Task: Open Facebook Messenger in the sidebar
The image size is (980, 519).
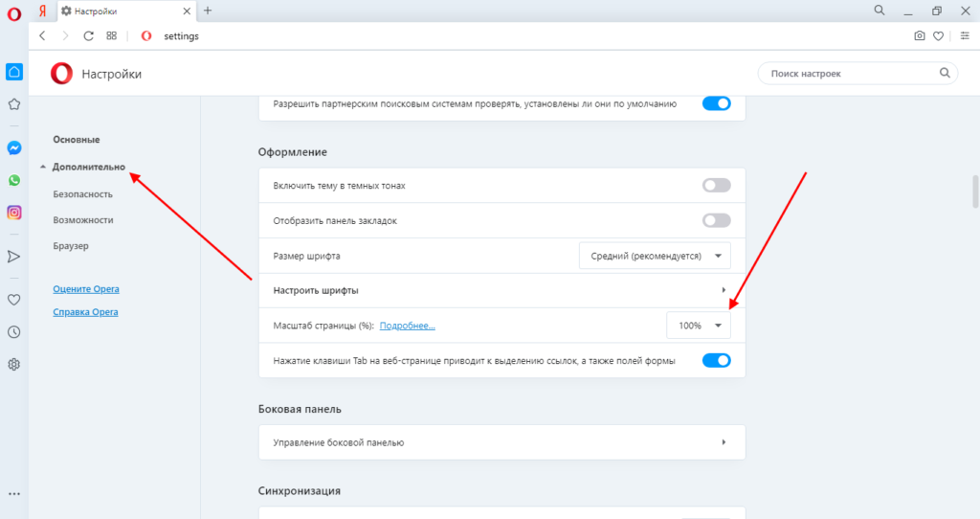Action: [14, 148]
